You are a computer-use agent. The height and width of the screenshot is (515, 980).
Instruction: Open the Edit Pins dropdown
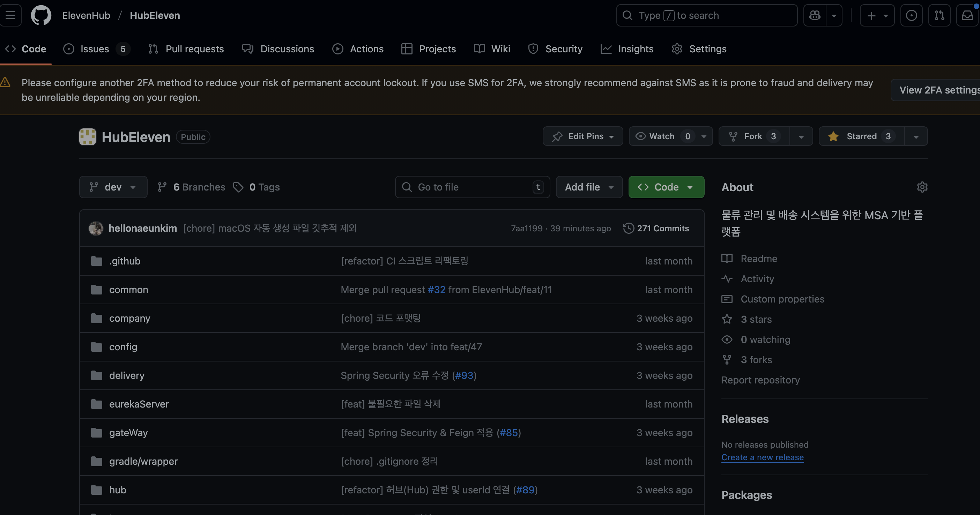(583, 136)
